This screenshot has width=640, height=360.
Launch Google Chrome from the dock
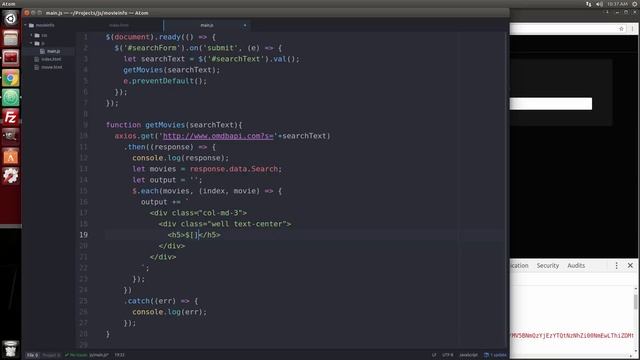click(11, 78)
